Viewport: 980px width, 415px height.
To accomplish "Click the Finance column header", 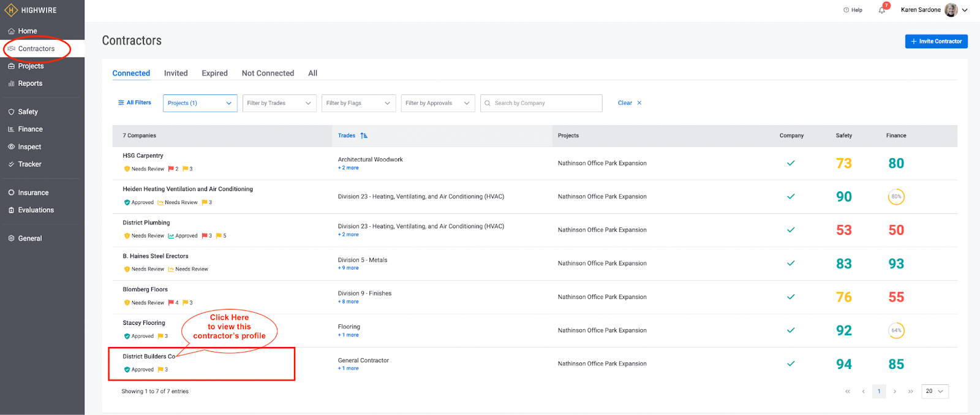I will coord(896,135).
